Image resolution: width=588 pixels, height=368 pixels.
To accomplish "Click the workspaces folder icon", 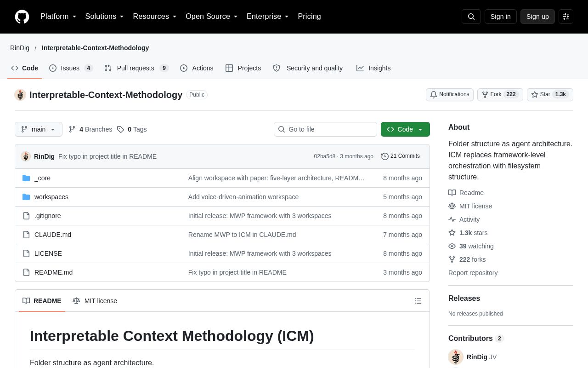I will 26,197.
